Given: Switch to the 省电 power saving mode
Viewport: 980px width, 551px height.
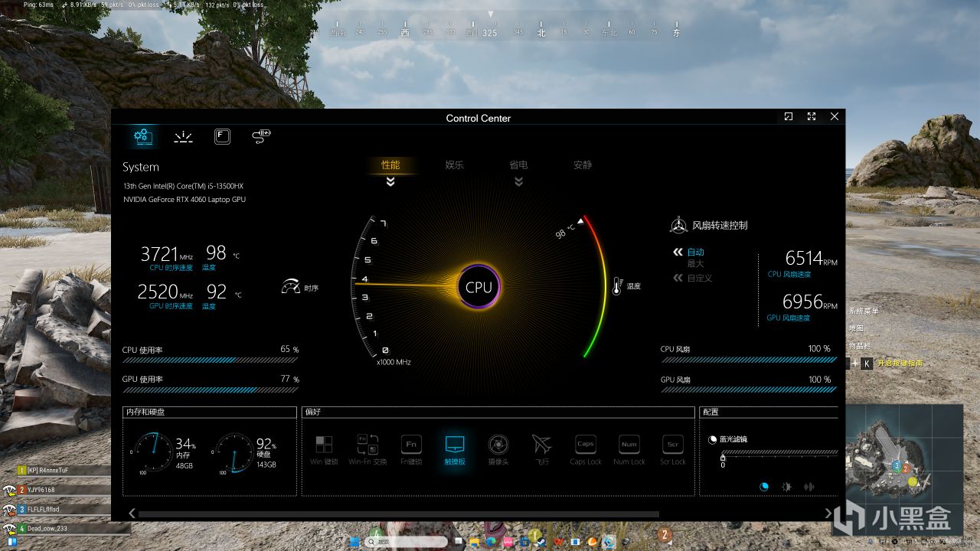Looking at the screenshot, I should tap(518, 165).
